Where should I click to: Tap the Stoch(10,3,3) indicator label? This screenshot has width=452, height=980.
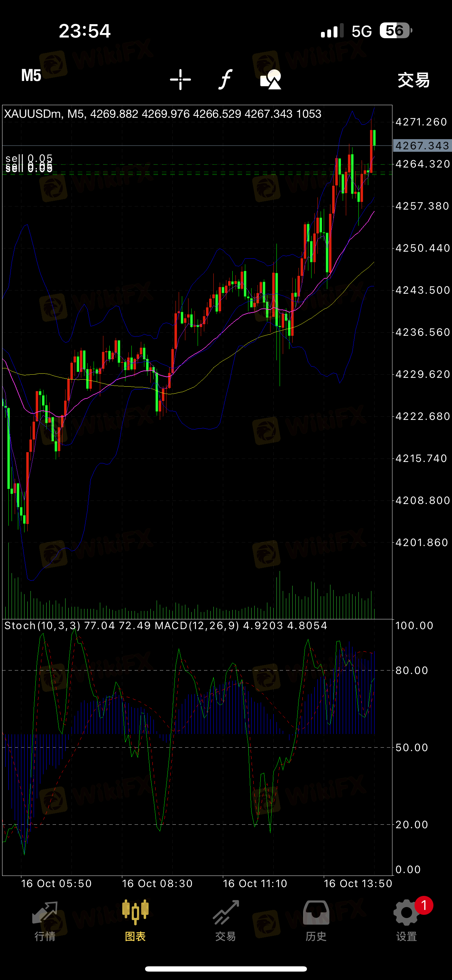coord(42,625)
